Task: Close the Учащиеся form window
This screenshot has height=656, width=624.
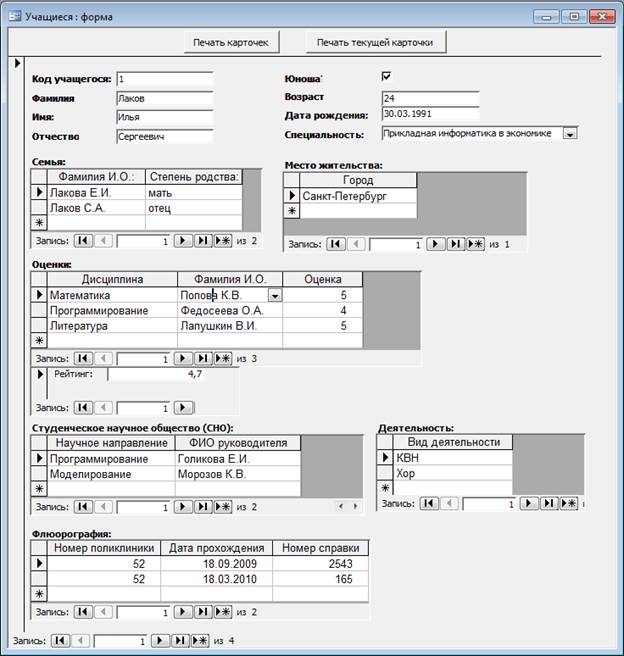Action: pos(602,17)
